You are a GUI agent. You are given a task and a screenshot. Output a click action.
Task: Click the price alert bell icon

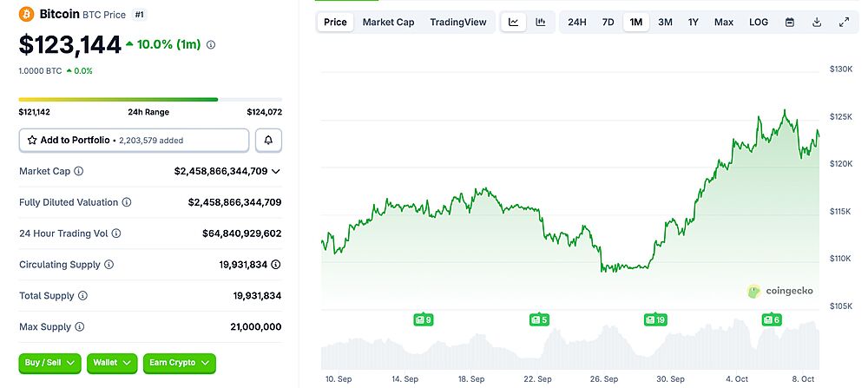pos(268,140)
